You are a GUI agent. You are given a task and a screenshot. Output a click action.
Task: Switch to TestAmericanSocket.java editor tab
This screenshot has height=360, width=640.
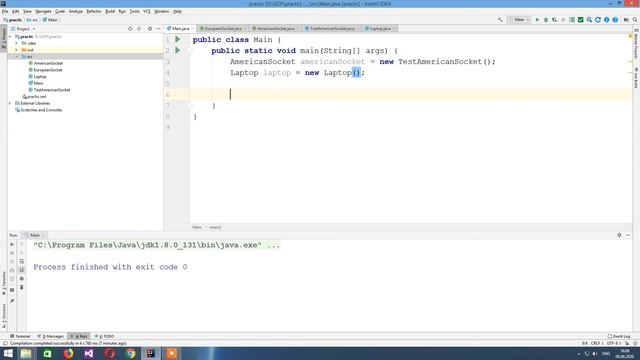coord(332,29)
